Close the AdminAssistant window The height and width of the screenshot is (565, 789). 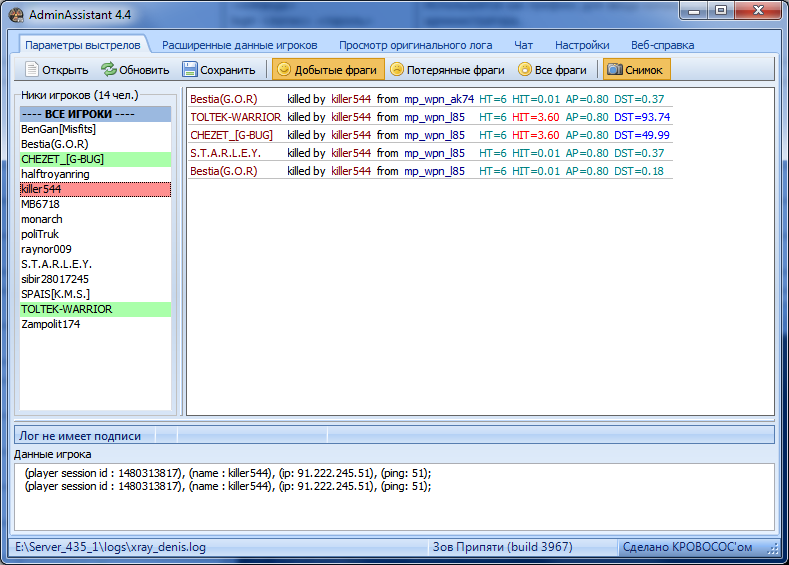click(758, 11)
